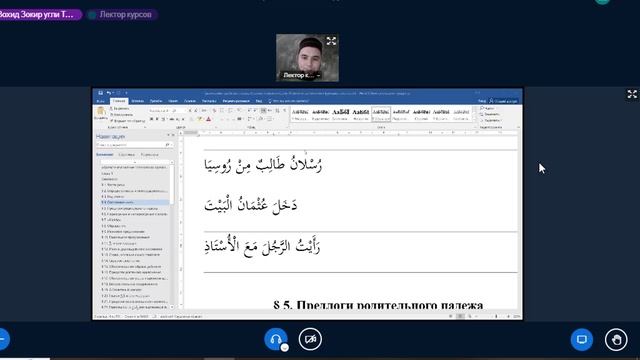Open audio settings arrow on headphones button
Screen dimensions: 640x360
(x=285, y=347)
